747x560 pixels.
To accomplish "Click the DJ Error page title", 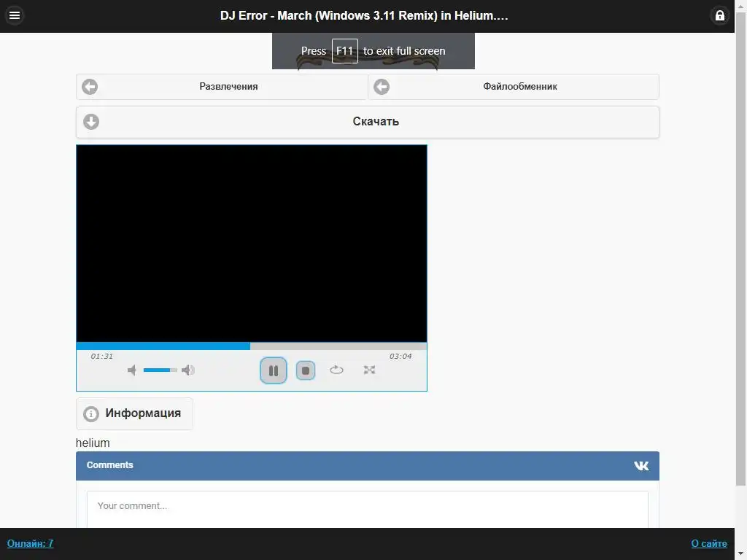I will coord(364,16).
